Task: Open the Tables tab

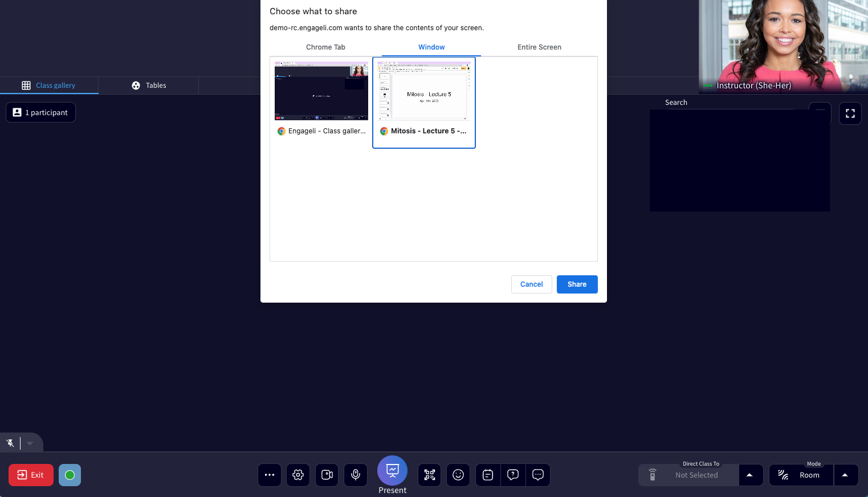Action: click(148, 85)
